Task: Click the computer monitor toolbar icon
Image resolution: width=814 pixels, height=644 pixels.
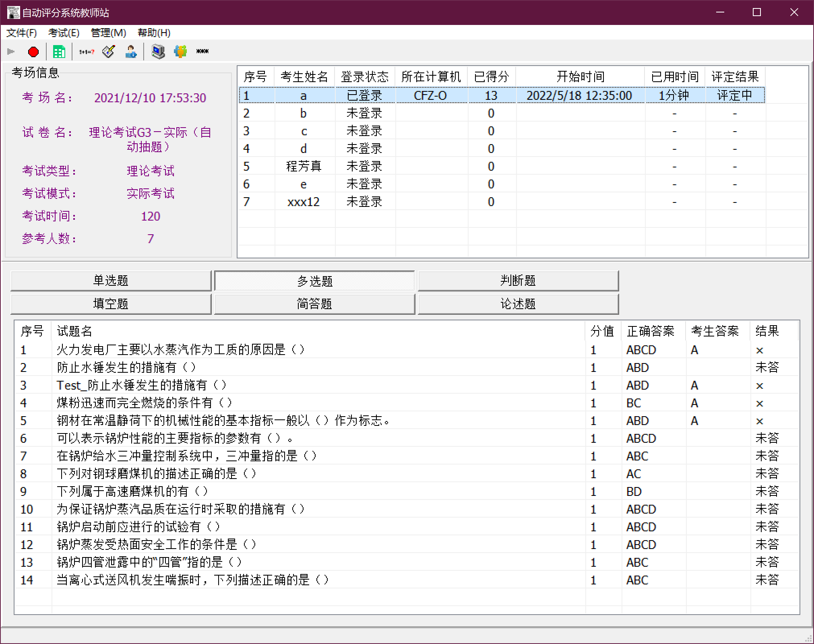Action: [x=158, y=52]
